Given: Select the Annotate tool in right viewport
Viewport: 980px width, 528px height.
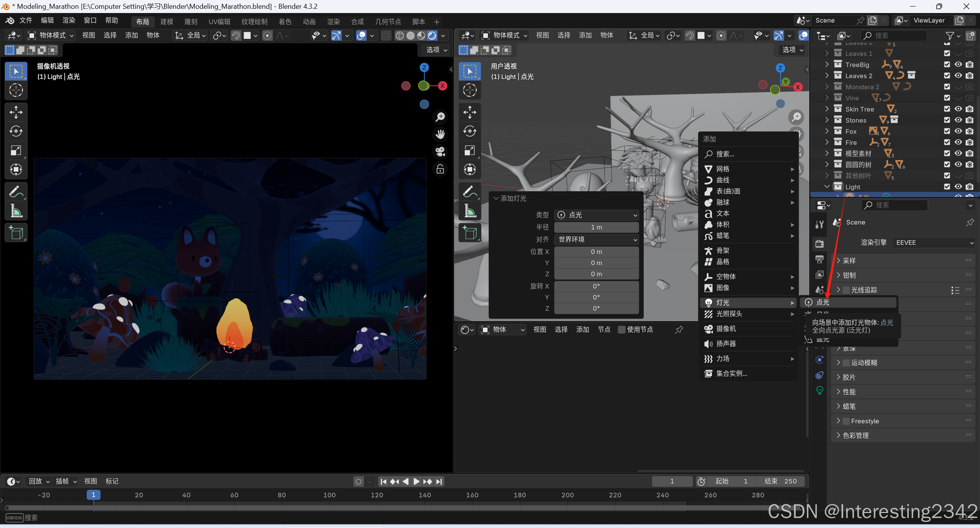Looking at the screenshot, I should click(x=470, y=192).
